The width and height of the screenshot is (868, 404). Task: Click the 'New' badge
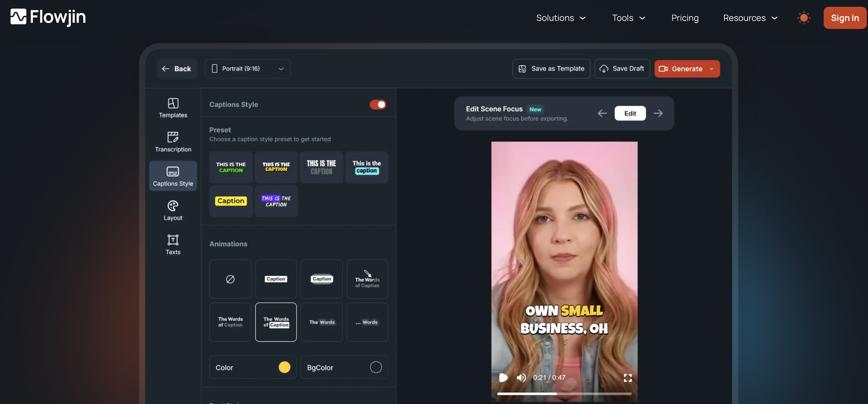[x=535, y=109]
